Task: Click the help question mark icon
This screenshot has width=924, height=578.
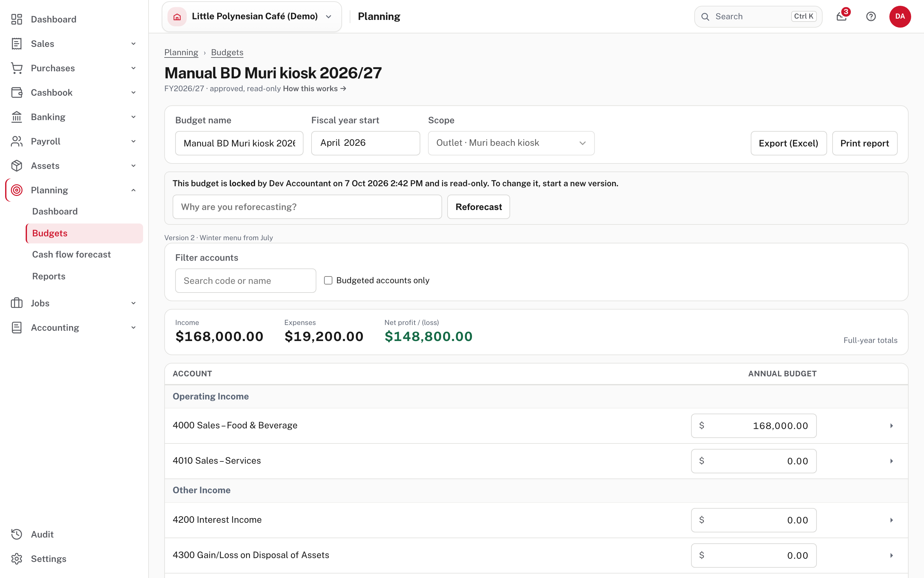Action: 871,16
